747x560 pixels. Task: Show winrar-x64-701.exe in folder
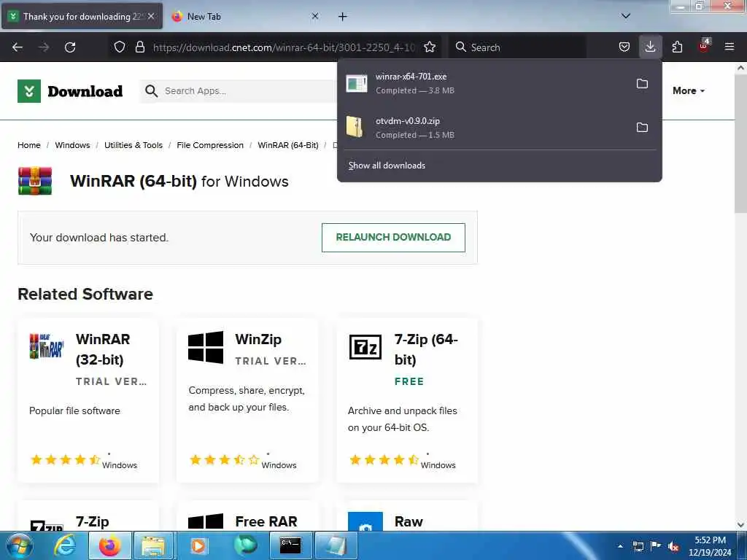642,84
